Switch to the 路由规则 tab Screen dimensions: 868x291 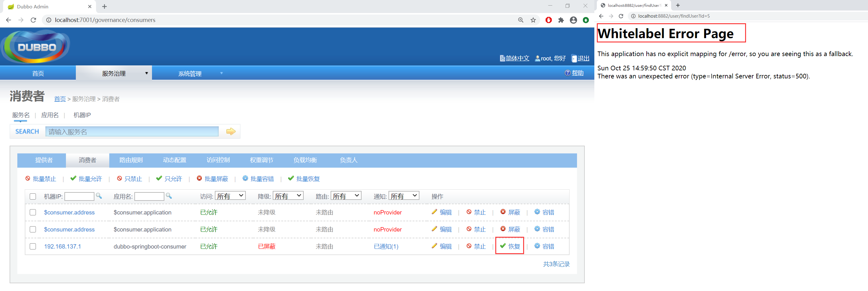(x=131, y=160)
